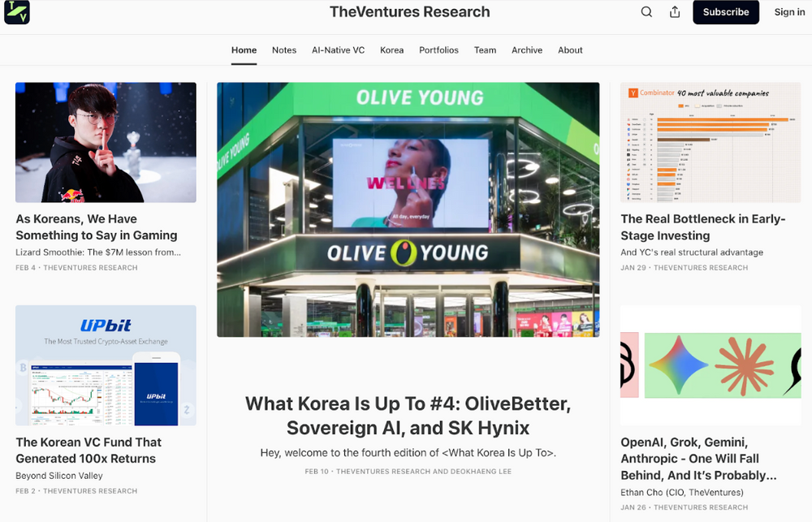Select the Home tab
This screenshot has width=812, height=522.
pyautogui.click(x=244, y=50)
